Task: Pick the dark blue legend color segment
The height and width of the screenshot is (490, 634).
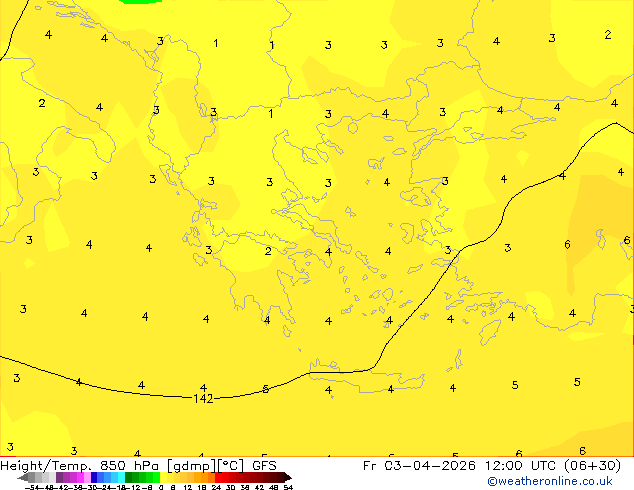Action: (94, 477)
